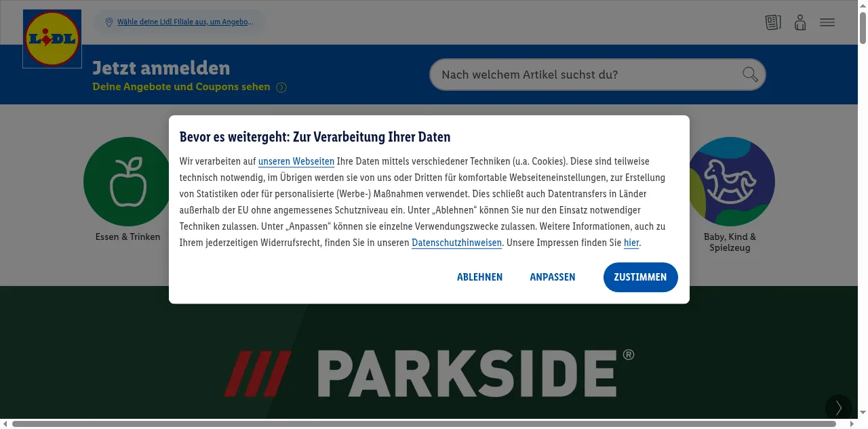
Task: Open the leaflets brochure icon
Action: tap(773, 22)
